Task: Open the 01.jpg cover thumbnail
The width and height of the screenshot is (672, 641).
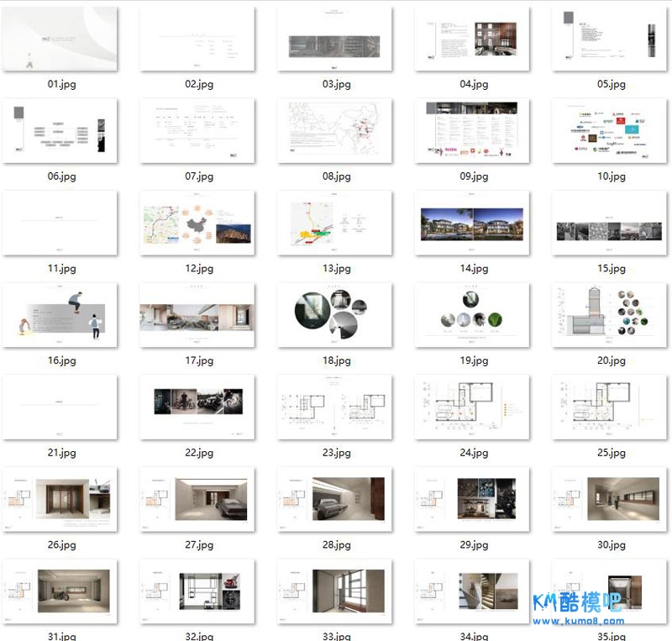Action: [60, 39]
